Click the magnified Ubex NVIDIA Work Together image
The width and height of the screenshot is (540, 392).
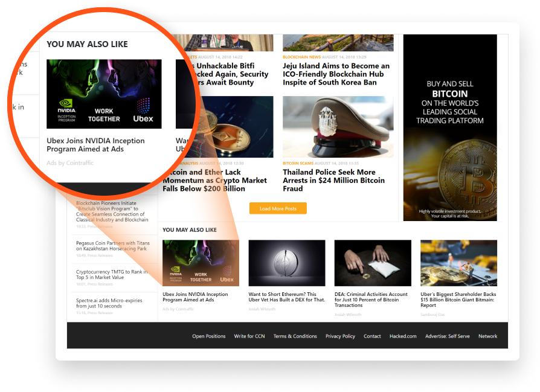click(104, 94)
